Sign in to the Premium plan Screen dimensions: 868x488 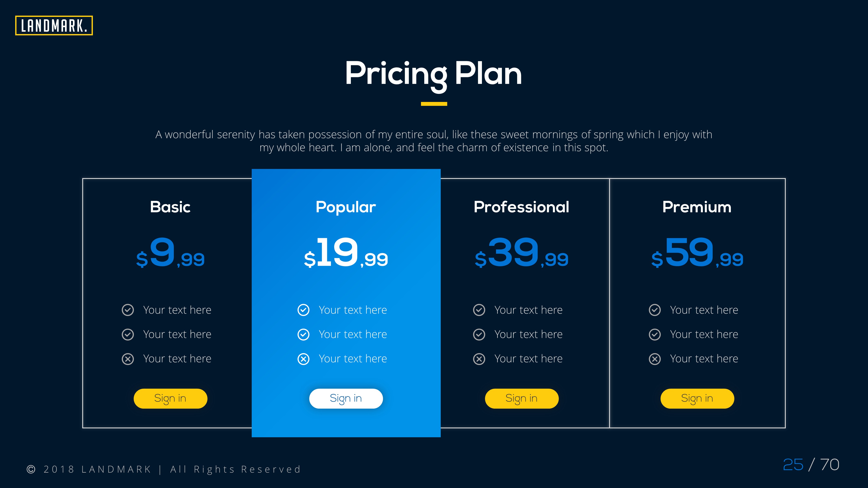click(697, 398)
